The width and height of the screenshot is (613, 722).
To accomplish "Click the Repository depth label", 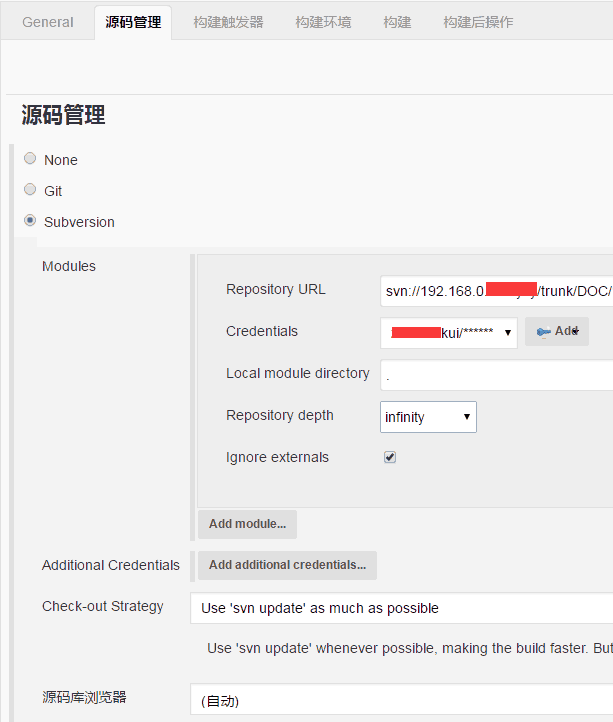I will [x=280, y=415].
